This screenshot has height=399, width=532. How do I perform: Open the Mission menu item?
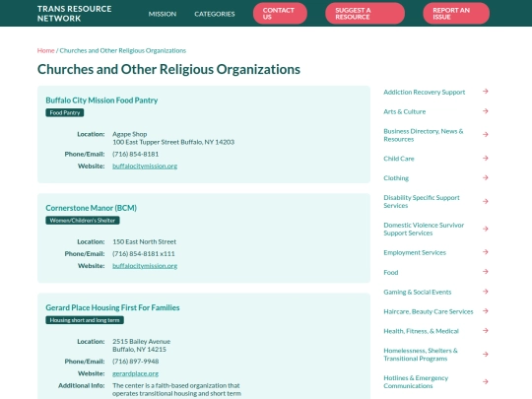click(163, 14)
